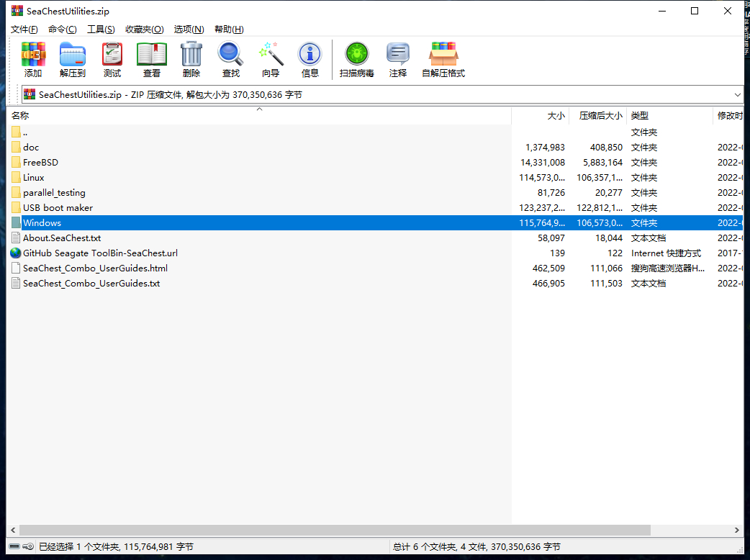Click the packed size 111,066
This screenshot has width=750, height=560.
[x=607, y=268]
